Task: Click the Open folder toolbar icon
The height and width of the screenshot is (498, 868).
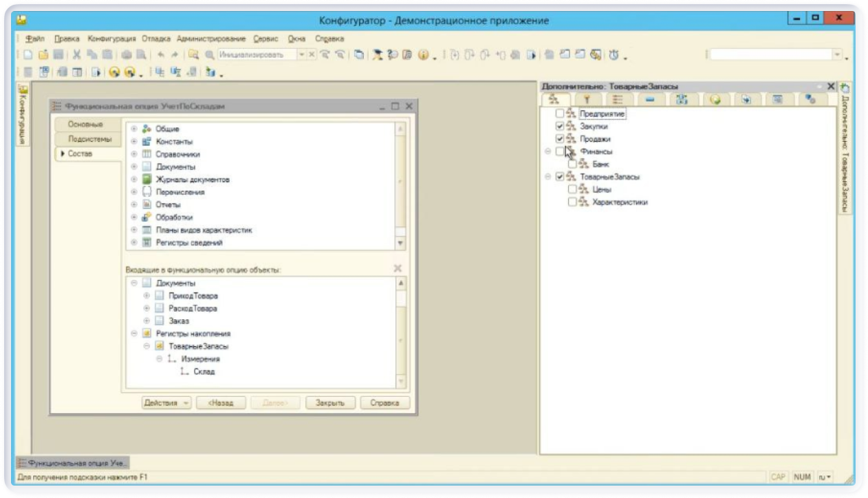Action: (x=43, y=55)
